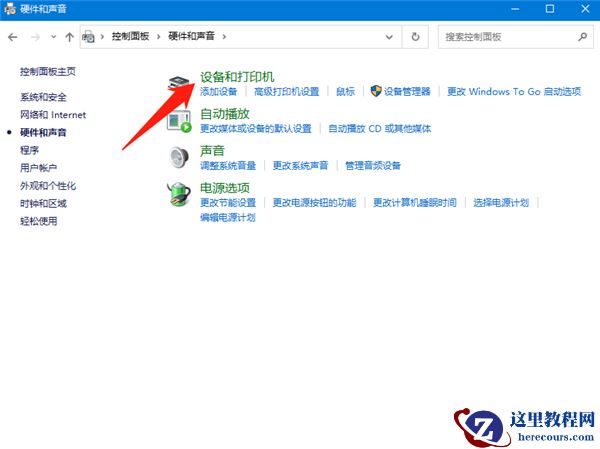Click 硬件和声音 breadcrumb in address bar
Image resolution: width=600 pixels, height=449 pixels.
191,36
